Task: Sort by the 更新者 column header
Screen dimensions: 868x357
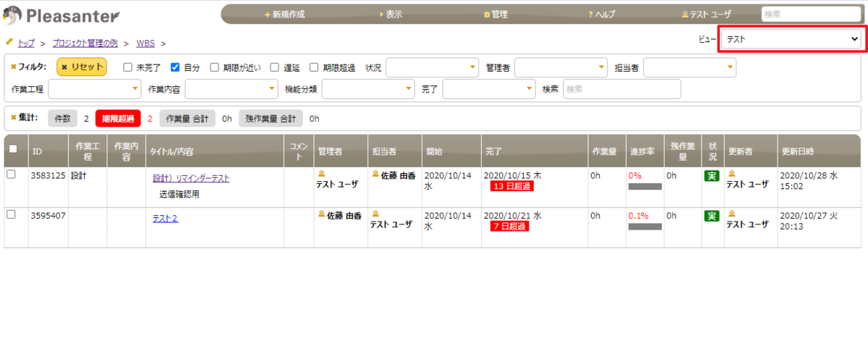Action: click(x=749, y=151)
